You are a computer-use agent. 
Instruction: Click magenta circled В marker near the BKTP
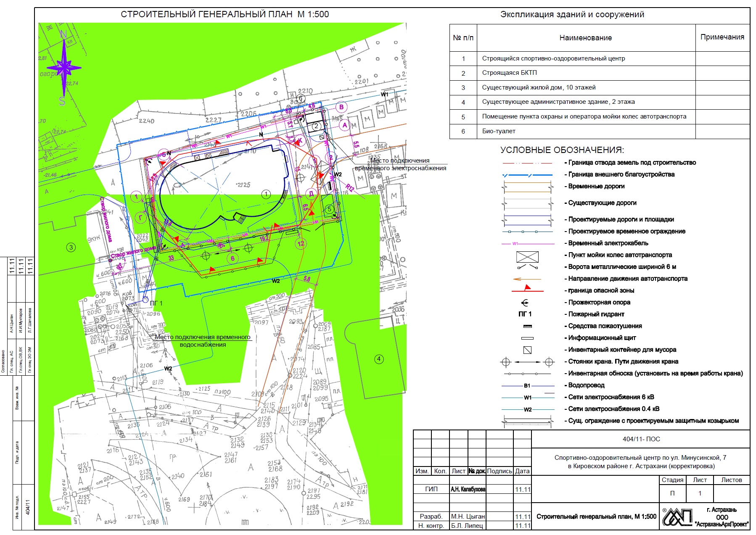coord(341,107)
